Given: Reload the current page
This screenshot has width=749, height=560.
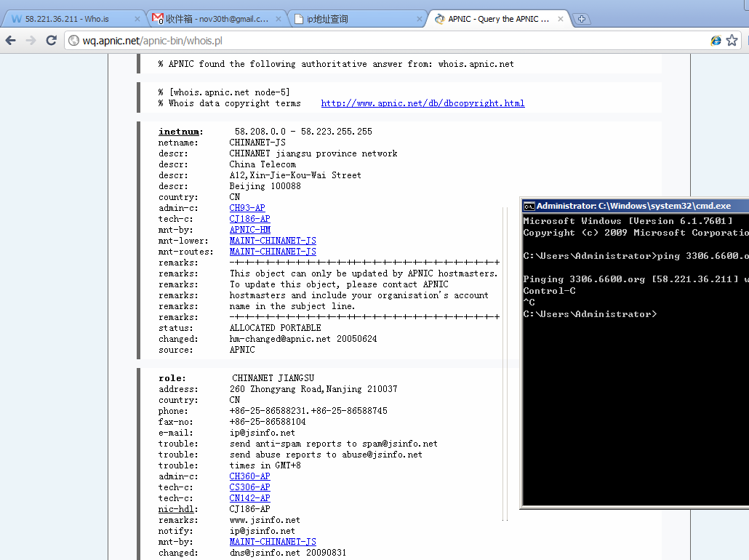Looking at the screenshot, I should [x=52, y=41].
